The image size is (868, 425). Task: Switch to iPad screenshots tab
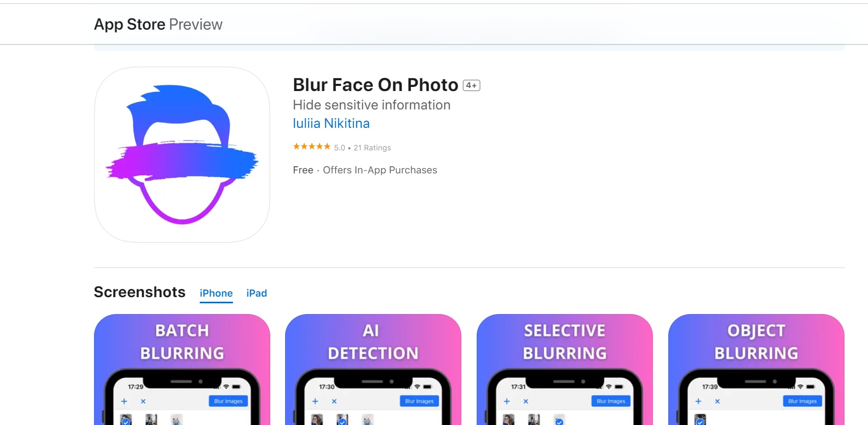pyautogui.click(x=256, y=293)
